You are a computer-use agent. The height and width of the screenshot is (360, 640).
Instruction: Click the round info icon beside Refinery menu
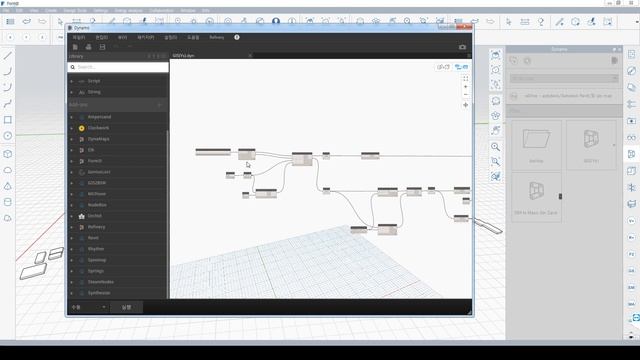click(x=237, y=37)
